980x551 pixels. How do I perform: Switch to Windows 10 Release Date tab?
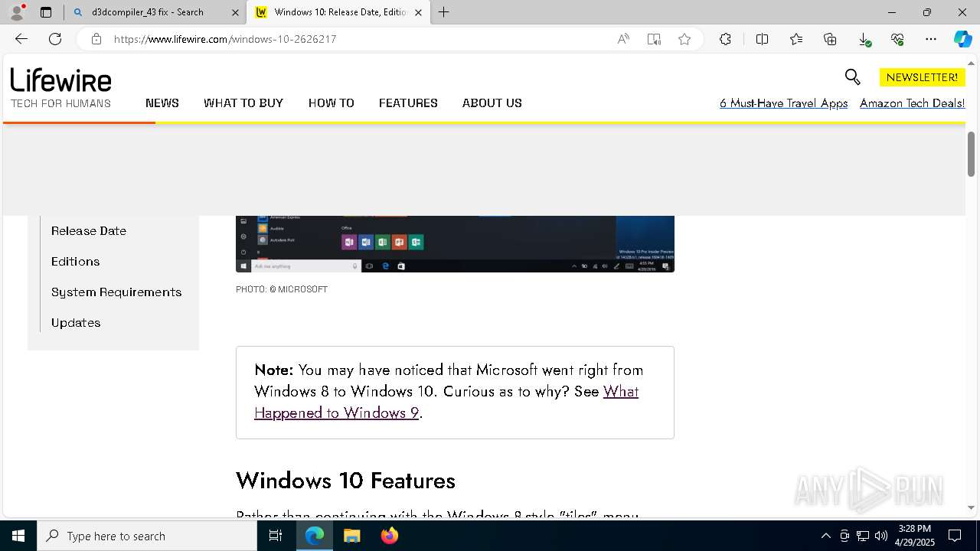point(338,12)
